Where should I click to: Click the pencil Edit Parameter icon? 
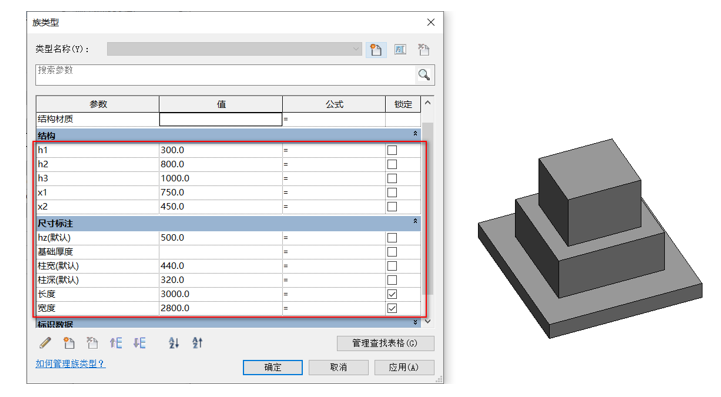45,343
